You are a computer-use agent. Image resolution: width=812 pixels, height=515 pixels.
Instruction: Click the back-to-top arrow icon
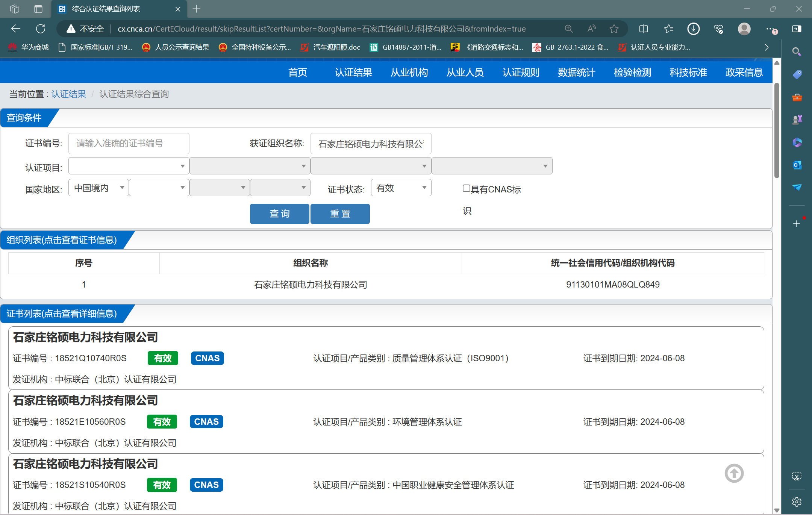point(734,473)
